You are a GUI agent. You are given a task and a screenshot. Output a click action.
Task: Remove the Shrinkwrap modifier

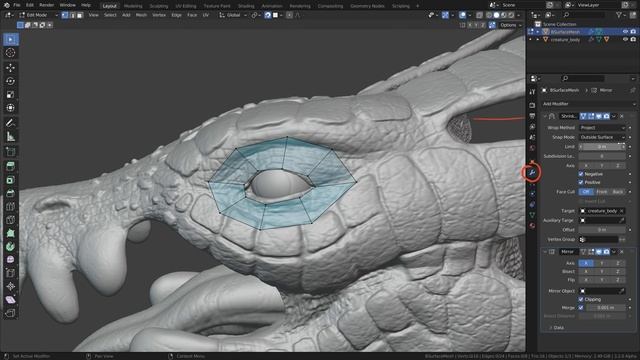[622, 116]
